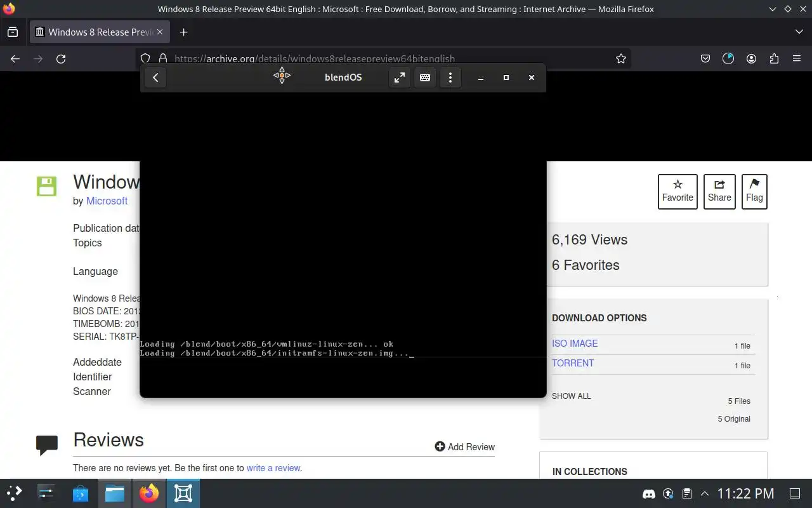Image resolution: width=812 pixels, height=508 pixels.
Task: Open the Firefox View icon at tab bar
Action: coord(13,32)
